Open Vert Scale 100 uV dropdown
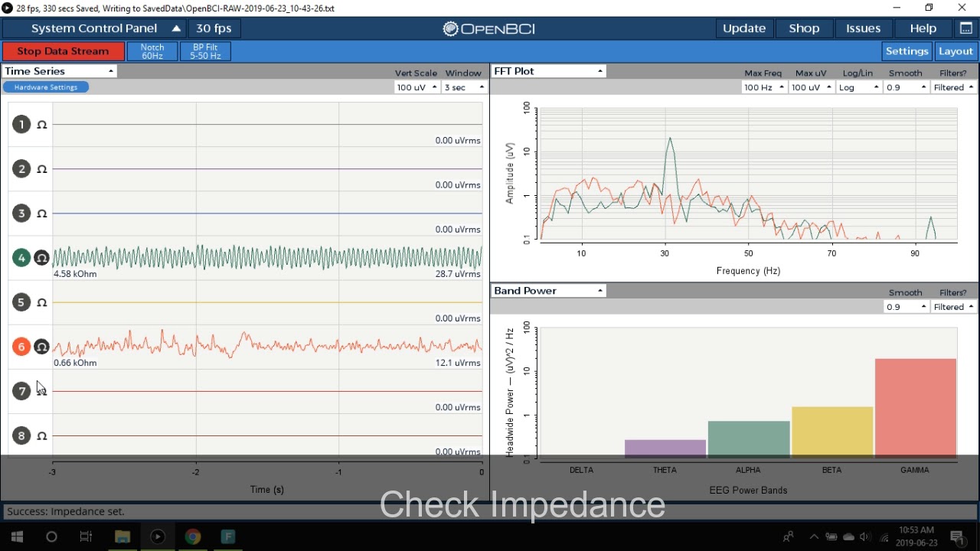 (416, 87)
